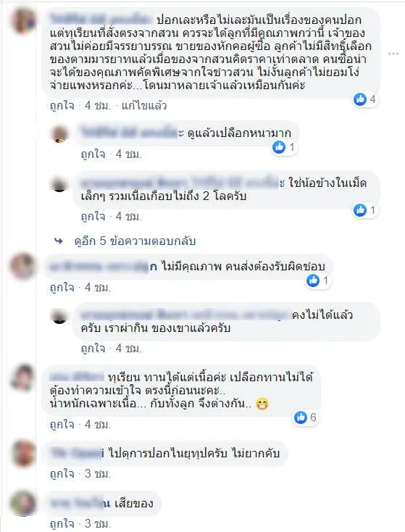Click the reply arrow icon beside 'ดูอีก 5'
Screen dimensions: 405x532
point(59,241)
